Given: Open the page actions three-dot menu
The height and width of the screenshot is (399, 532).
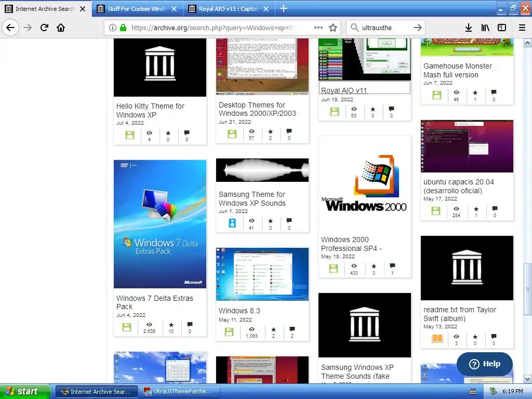Looking at the screenshot, I should point(318,28).
